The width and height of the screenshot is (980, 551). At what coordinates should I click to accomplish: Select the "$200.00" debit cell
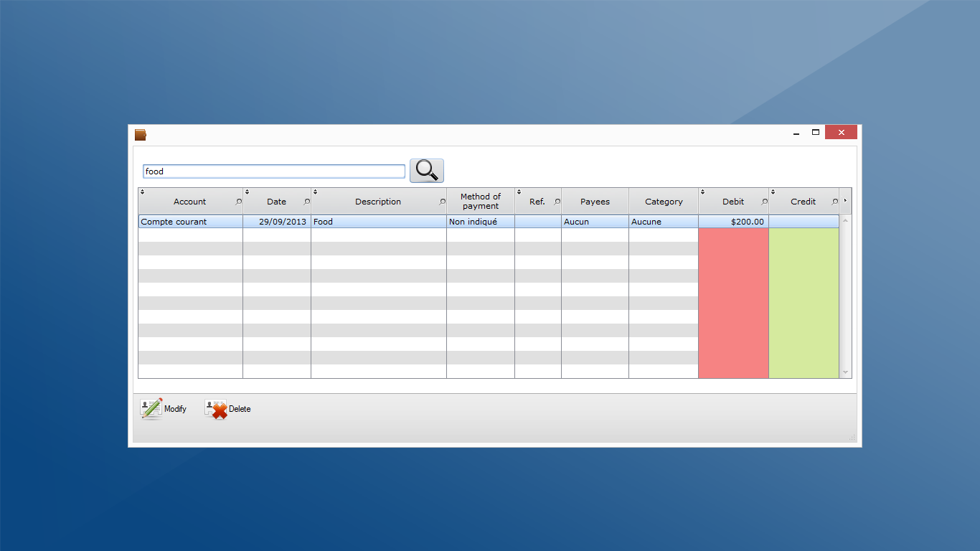733,222
